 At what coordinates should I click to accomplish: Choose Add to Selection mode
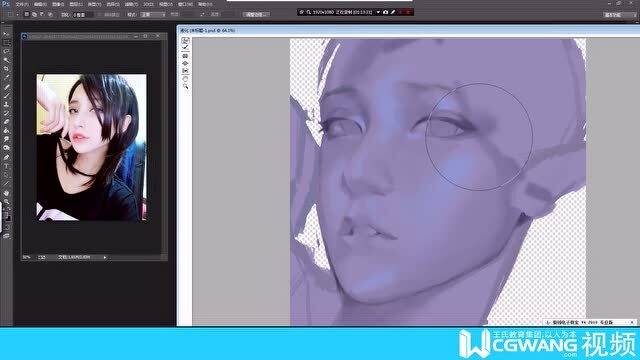tap(34, 14)
